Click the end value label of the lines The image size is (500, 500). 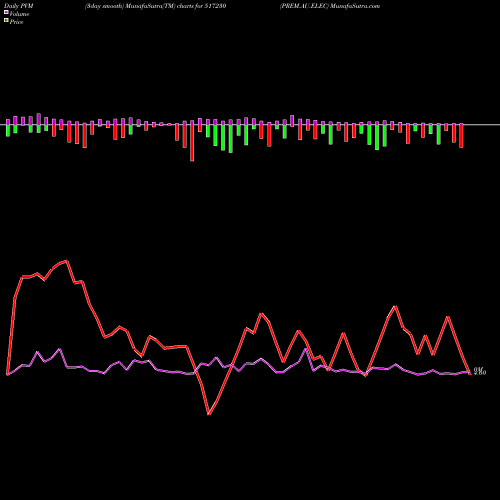click(480, 371)
